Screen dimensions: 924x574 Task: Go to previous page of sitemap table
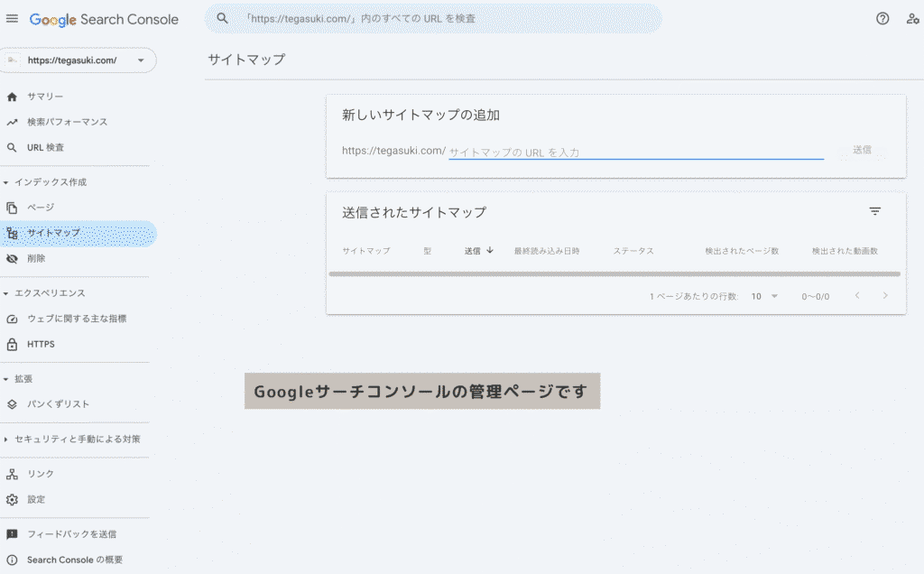tap(857, 296)
